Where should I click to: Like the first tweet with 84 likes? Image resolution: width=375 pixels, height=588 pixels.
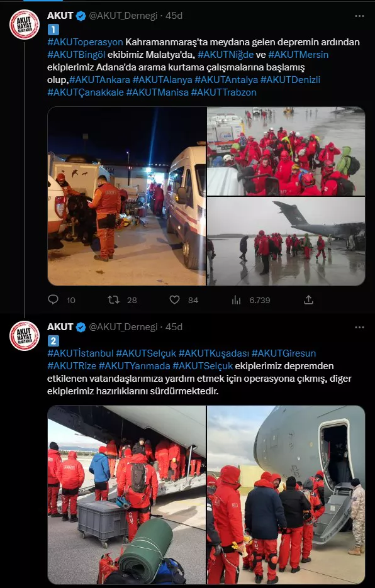[174, 299]
